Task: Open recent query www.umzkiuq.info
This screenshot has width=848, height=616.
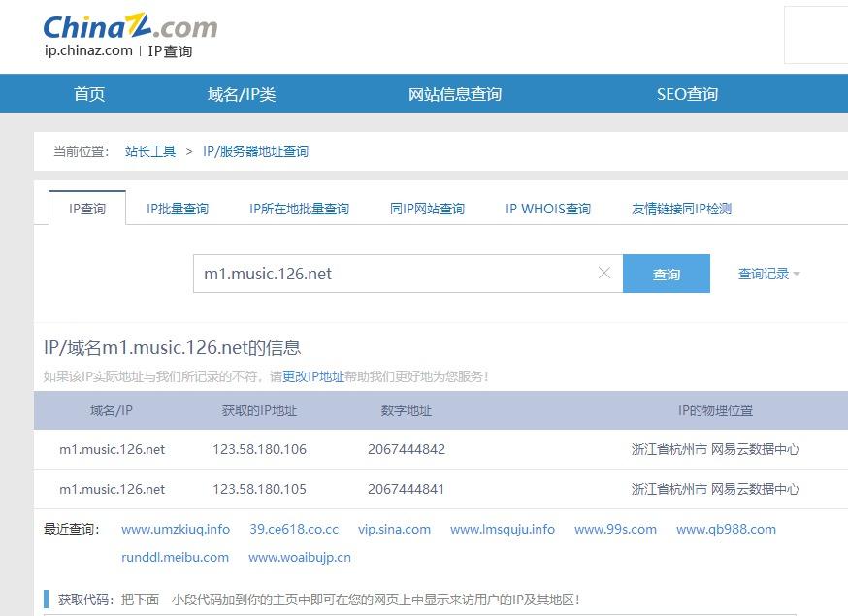Action: [x=176, y=529]
